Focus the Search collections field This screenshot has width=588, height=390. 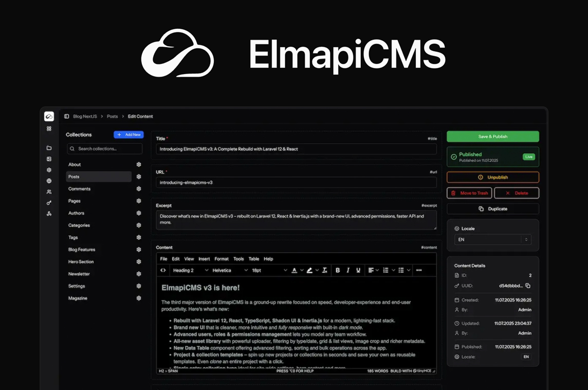105,149
